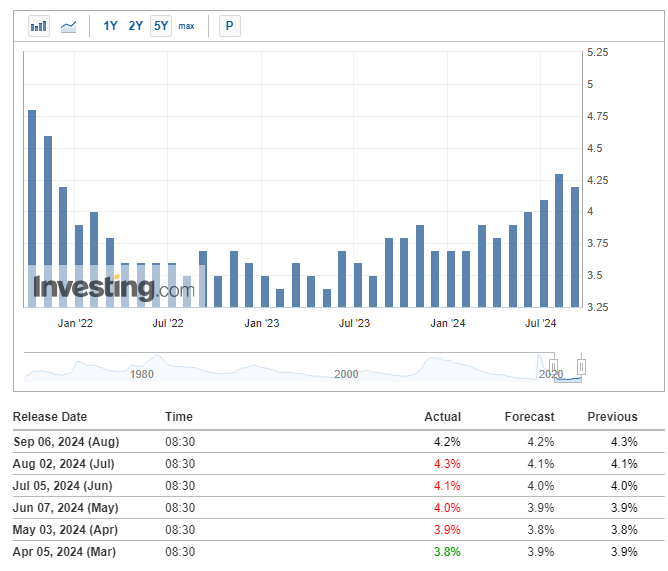The height and width of the screenshot is (571, 668).
Task: Click the last bar showing 4.2 value
Action: coord(575,247)
